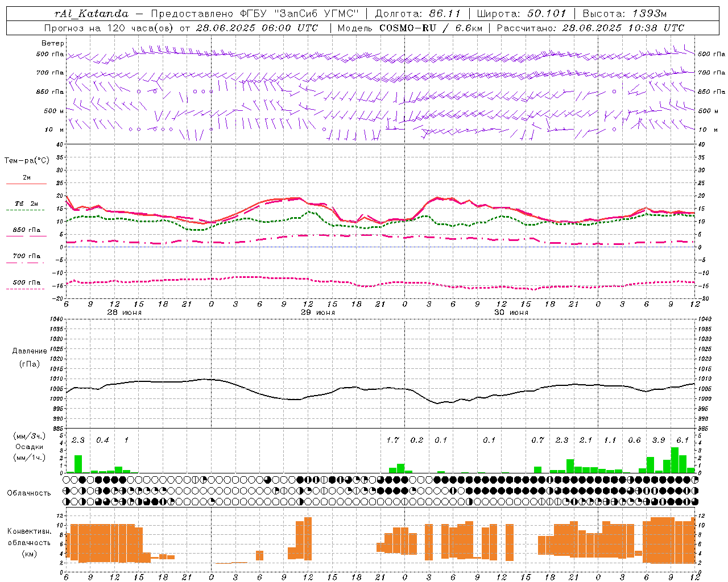Click the Ветер wind panel label

point(53,43)
